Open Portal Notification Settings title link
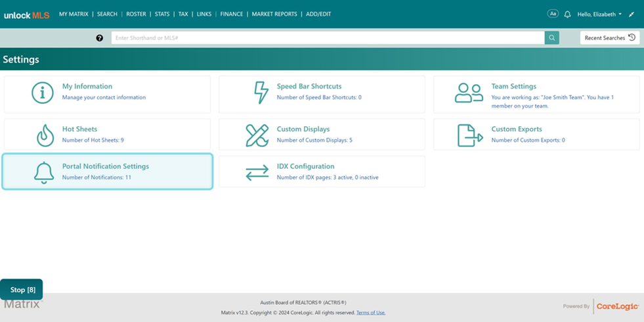 pyautogui.click(x=106, y=166)
